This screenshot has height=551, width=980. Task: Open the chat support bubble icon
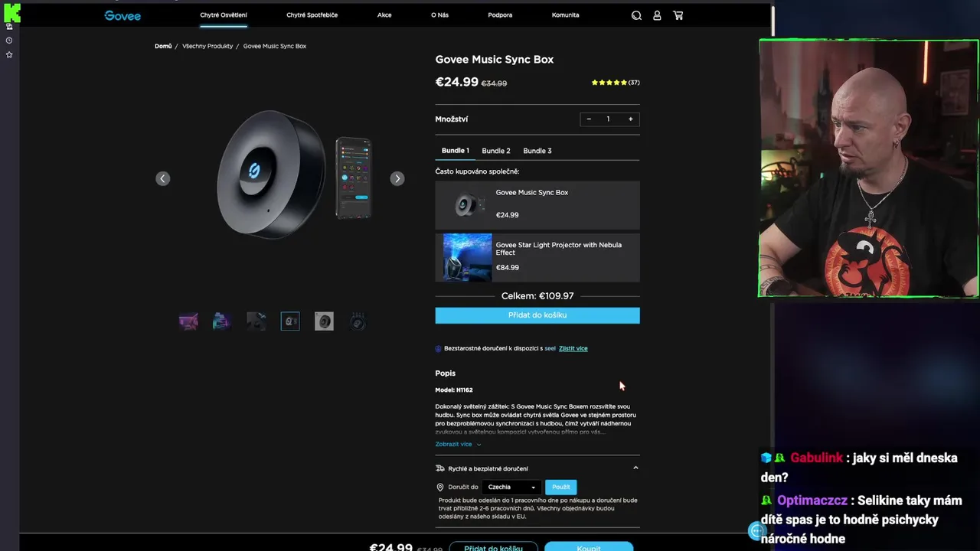point(757,530)
